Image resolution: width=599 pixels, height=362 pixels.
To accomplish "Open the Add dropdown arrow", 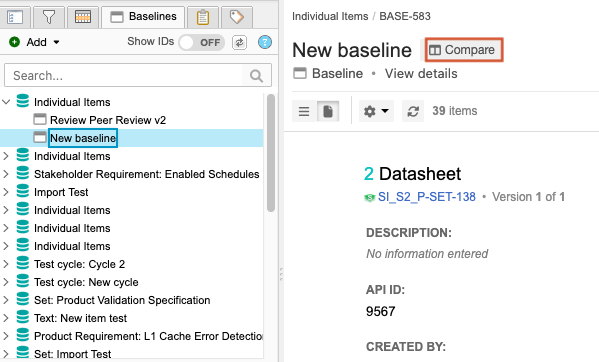I will tap(56, 42).
